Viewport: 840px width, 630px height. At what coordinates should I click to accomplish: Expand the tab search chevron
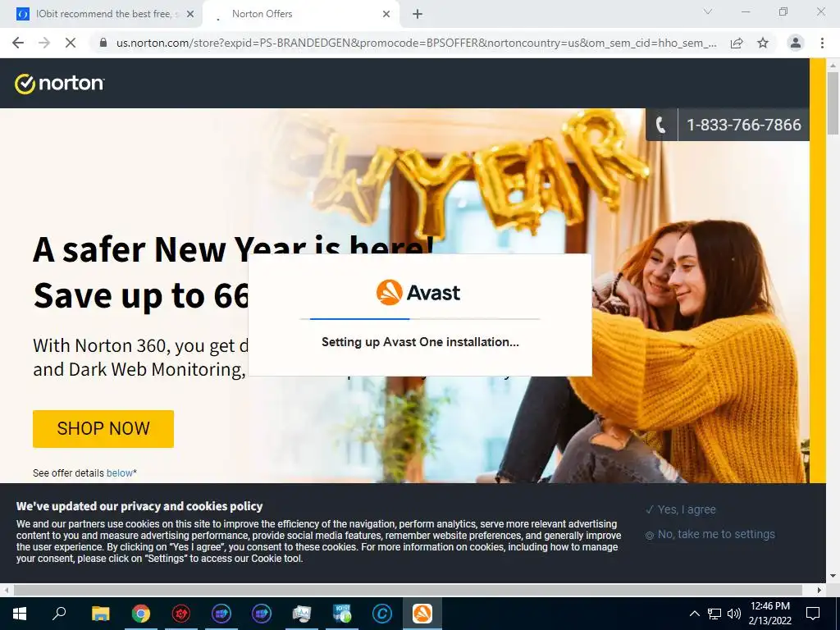click(708, 11)
